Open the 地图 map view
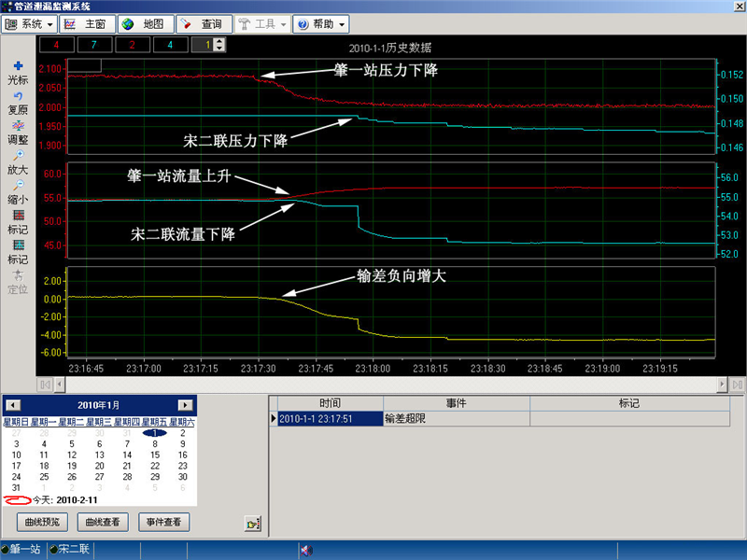Screen dimensions: 747x560 click(x=143, y=23)
